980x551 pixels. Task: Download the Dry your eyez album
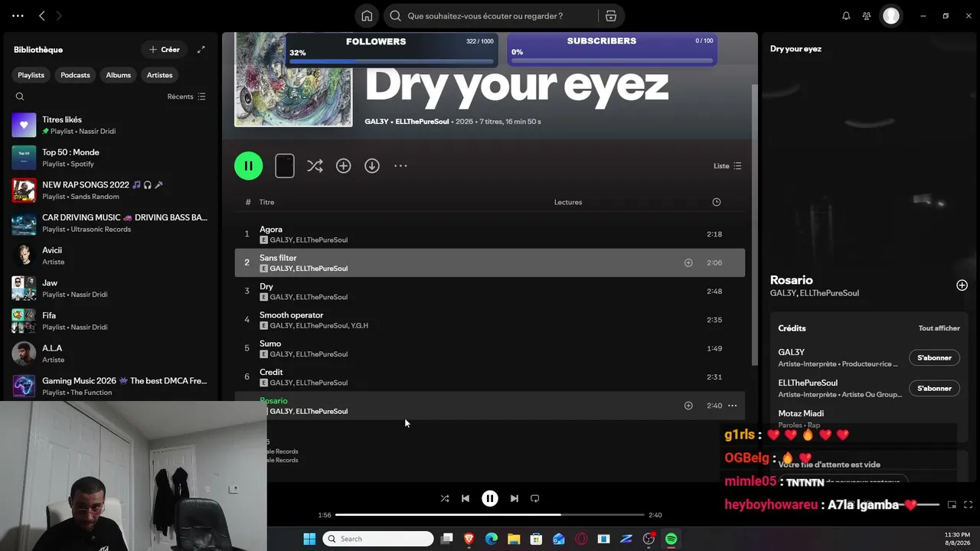tap(372, 166)
